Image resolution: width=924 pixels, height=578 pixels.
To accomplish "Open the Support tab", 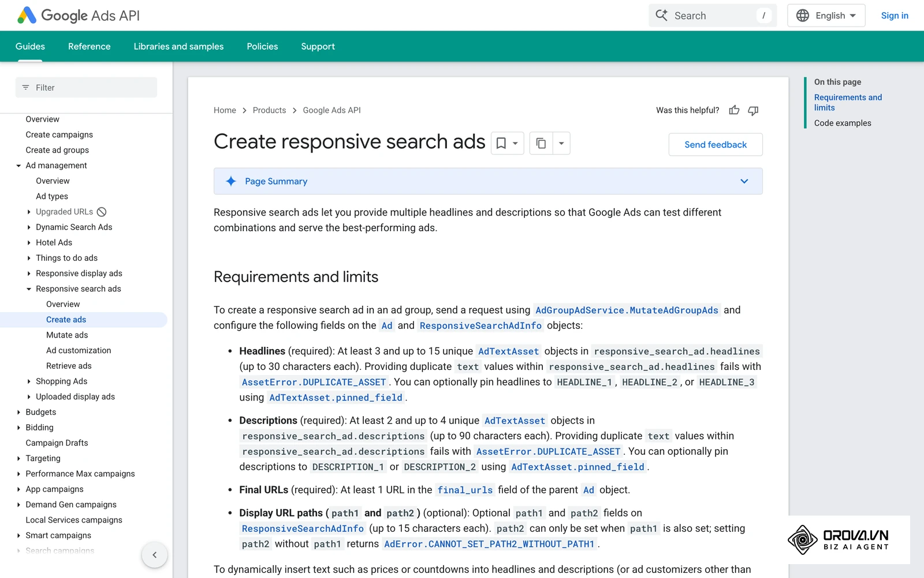I will [x=318, y=46].
